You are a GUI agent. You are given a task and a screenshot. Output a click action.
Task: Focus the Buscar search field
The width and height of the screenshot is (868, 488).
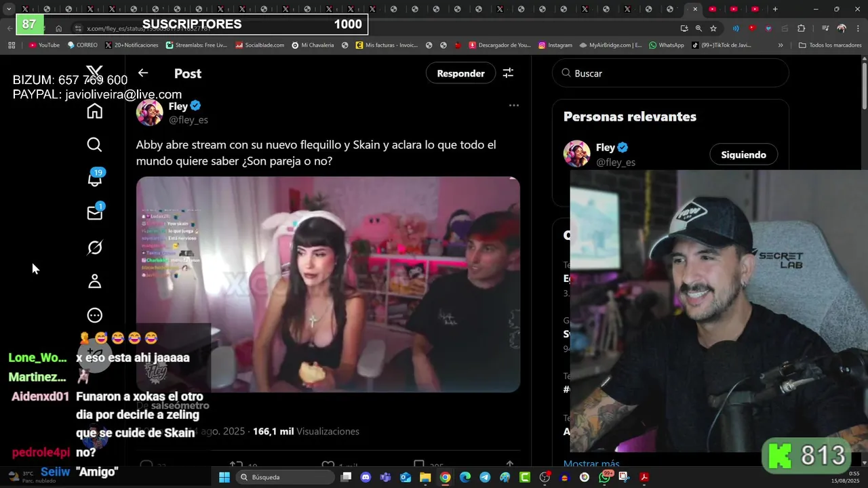click(x=671, y=73)
